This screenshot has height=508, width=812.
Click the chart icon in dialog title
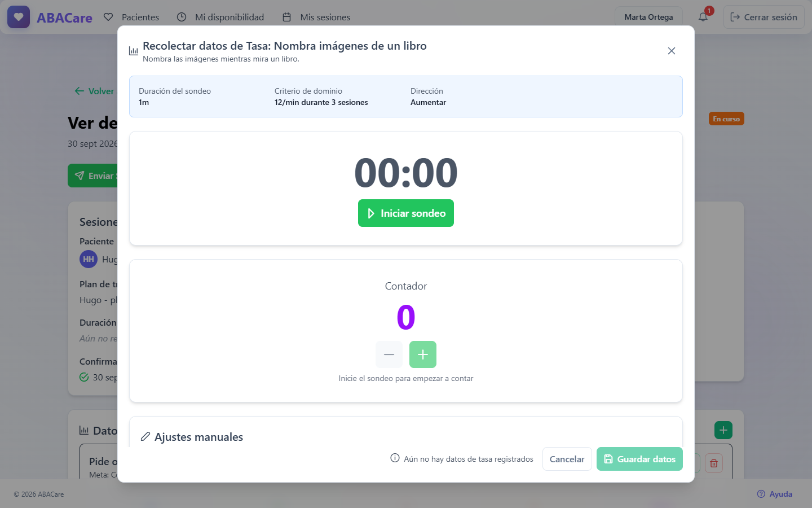point(134,51)
